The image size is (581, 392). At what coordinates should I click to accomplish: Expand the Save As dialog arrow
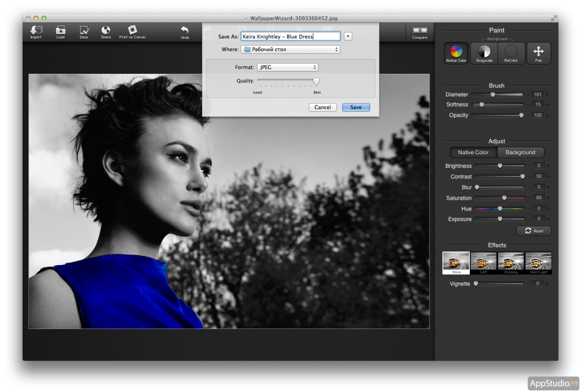[348, 36]
